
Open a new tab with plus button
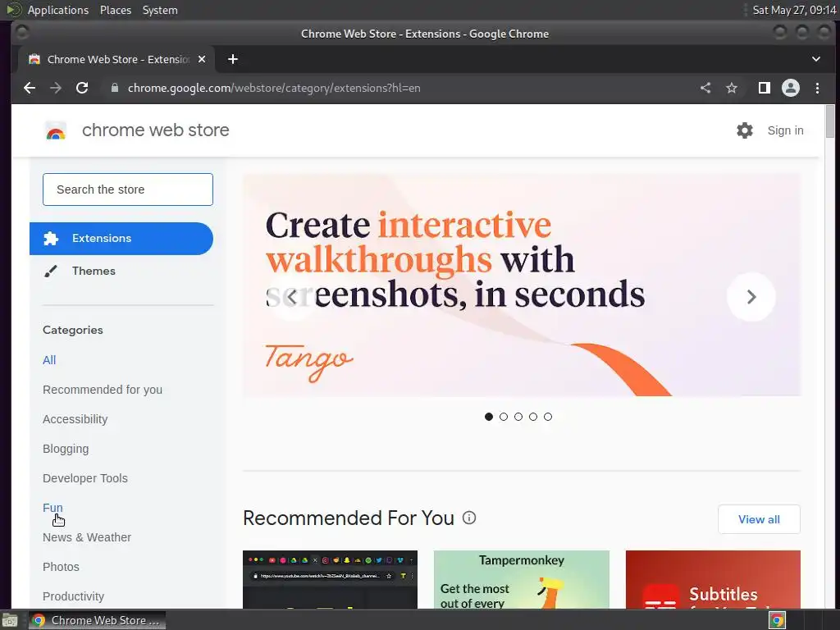click(x=232, y=59)
